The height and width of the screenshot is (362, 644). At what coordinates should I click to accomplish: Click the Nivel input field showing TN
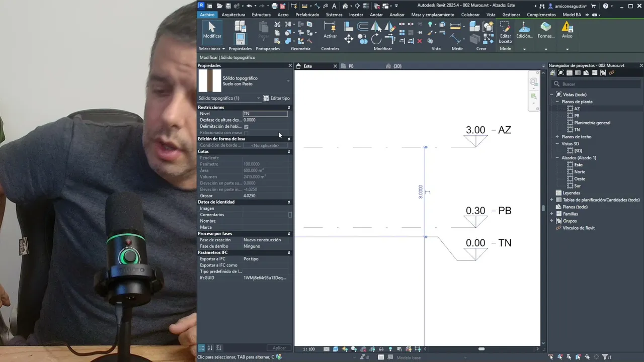pyautogui.click(x=265, y=114)
